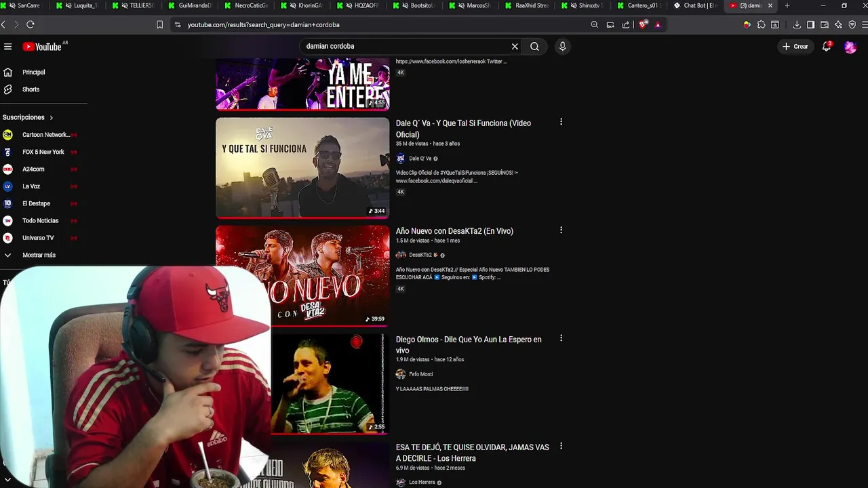Open the account avatar menu

(850, 47)
